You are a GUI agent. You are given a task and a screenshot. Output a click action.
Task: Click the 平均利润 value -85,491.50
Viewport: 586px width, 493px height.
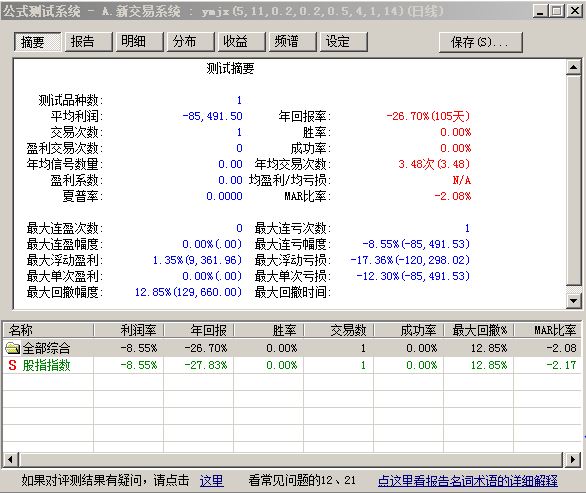point(212,116)
